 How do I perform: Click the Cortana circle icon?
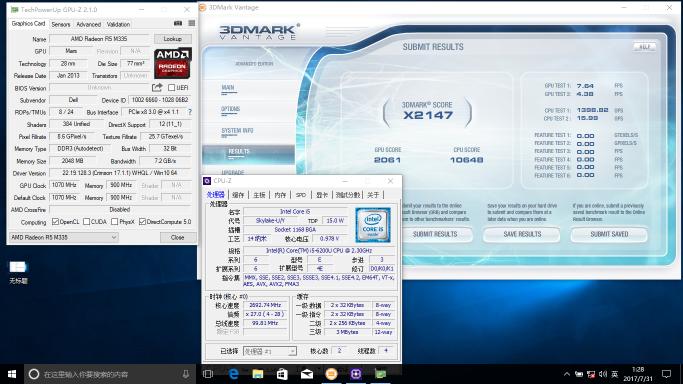click(34, 374)
